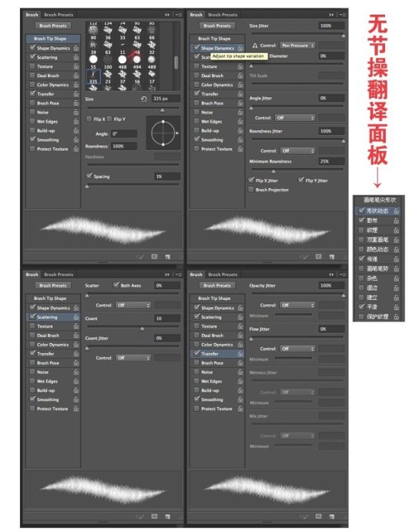Image resolution: width=409 pixels, height=532 pixels.
Task: Uncheck 平滑 checkbox in Chinese panel
Action: click(361, 307)
